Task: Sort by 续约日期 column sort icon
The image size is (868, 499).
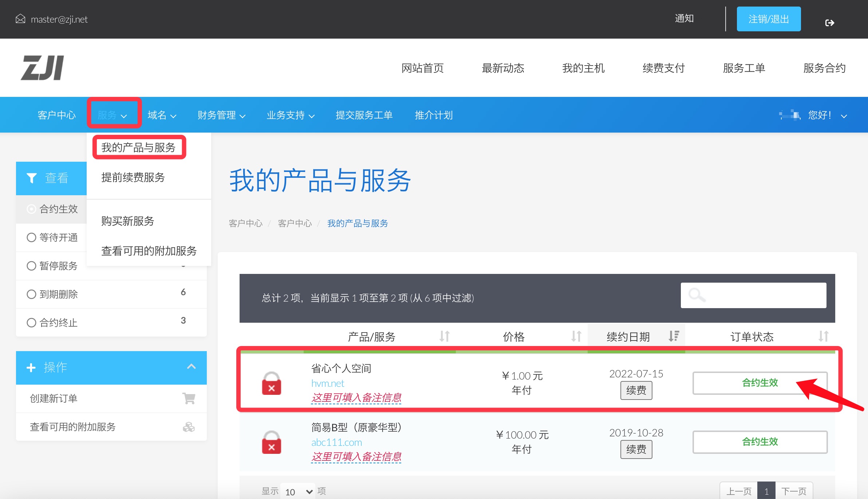Action: pyautogui.click(x=674, y=336)
